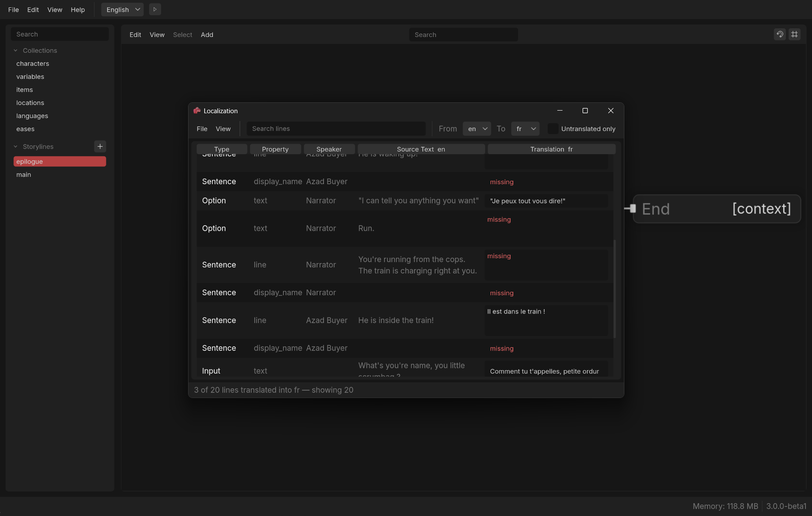Open the View menu in the top menu bar
Viewport: 812px width, 516px height.
[x=55, y=10]
